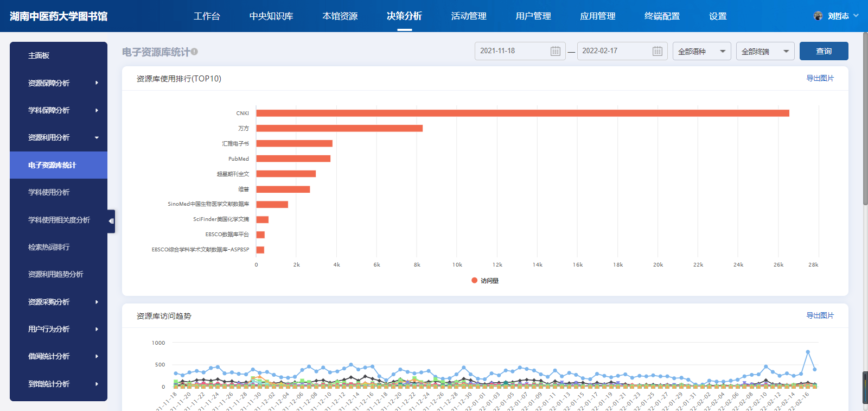868x411 pixels.
Task: Click the info icon beside 电子资源库统计 title
Action: click(194, 52)
